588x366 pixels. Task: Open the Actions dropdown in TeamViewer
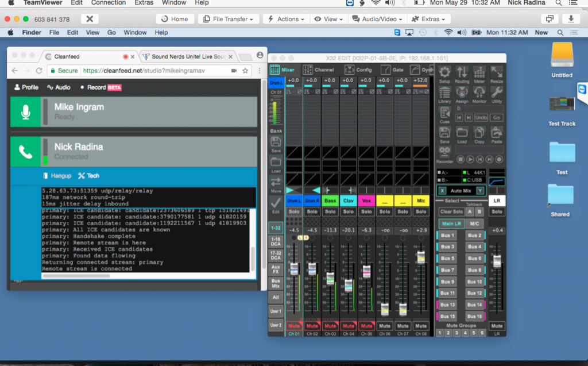point(285,19)
